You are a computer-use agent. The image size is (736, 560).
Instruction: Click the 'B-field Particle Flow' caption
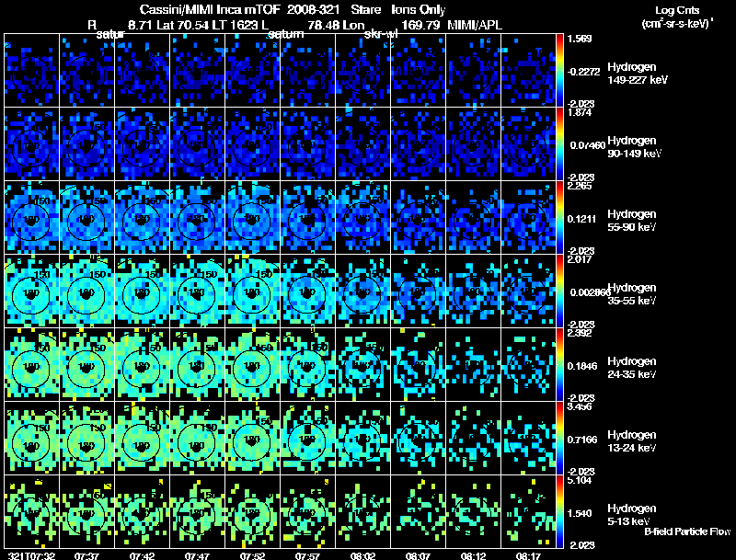[687, 531]
